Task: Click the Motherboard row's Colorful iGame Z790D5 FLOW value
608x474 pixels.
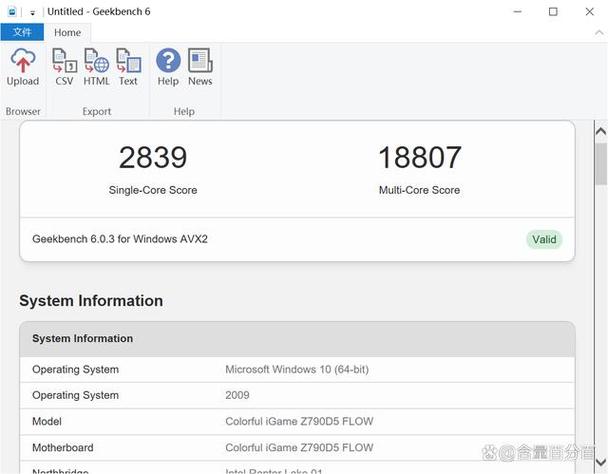Action: click(x=299, y=448)
